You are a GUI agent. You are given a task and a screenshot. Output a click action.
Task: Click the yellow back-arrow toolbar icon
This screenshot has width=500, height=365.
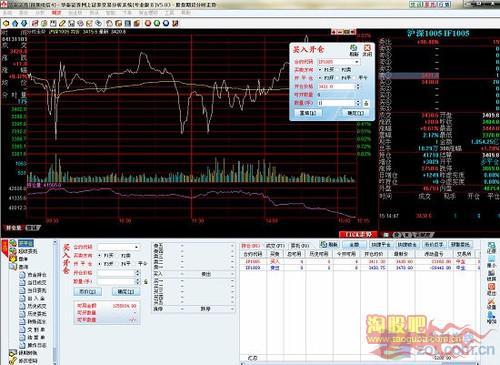pyautogui.click(x=5, y=23)
